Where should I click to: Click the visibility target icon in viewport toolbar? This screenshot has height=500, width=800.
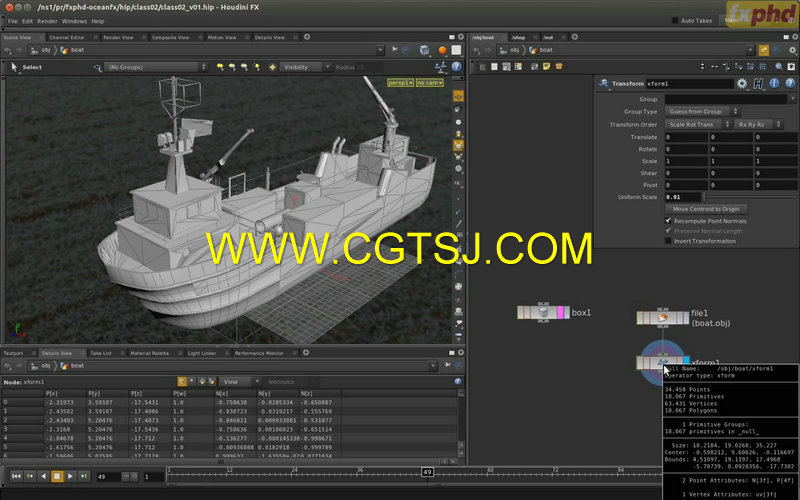[x=272, y=67]
